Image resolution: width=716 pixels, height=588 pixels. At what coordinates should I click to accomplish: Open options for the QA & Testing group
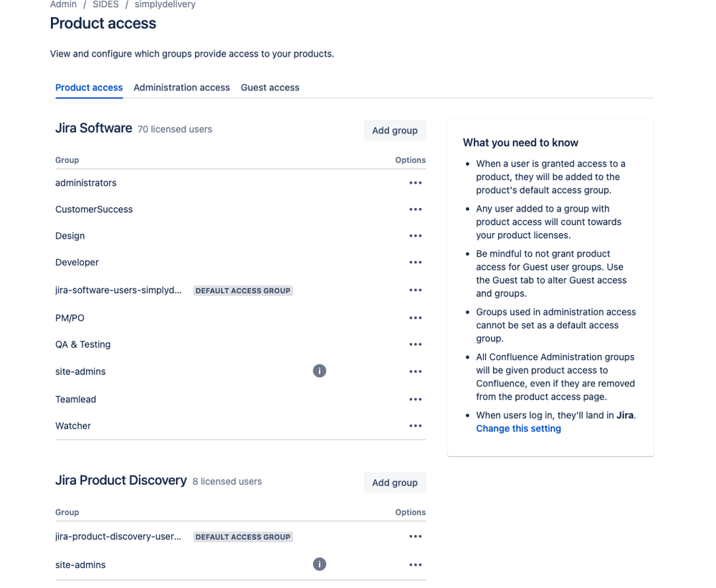(415, 344)
